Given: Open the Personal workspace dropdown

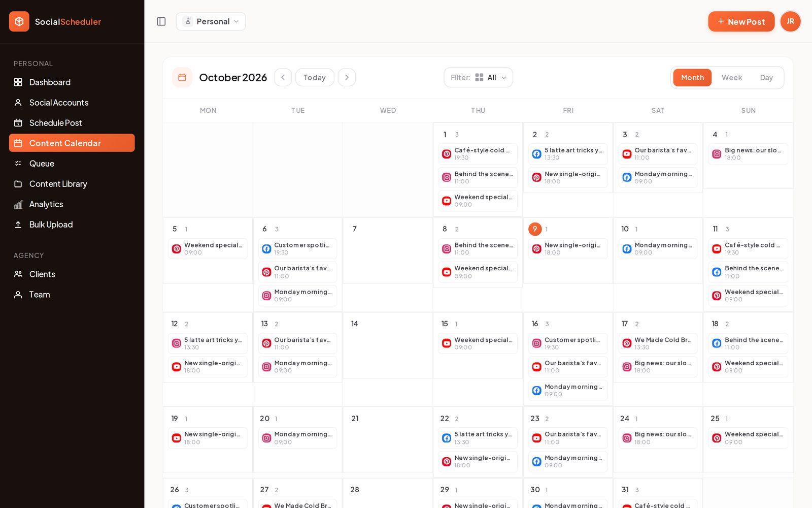Looking at the screenshot, I should click(x=211, y=21).
